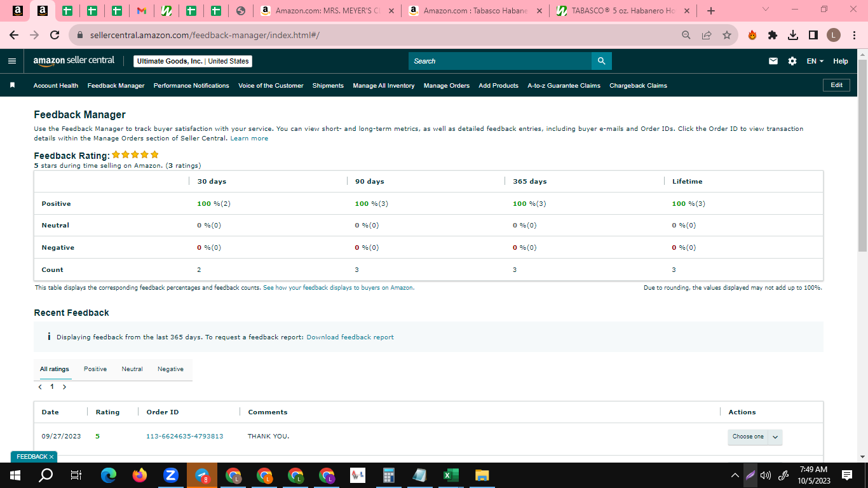Viewport: 868px width, 488px height.
Task: Click the Edit navigation button
Action: tap(836, 85)
